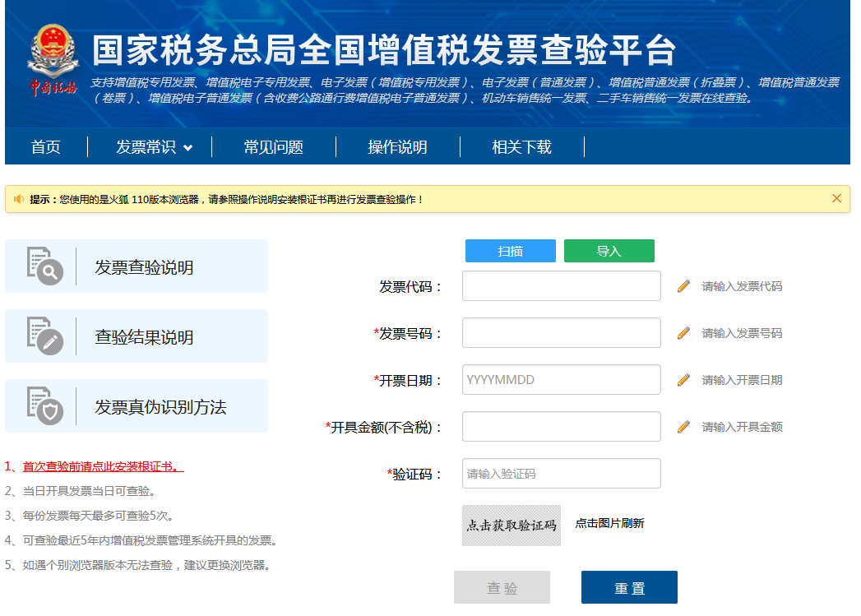Click the 点击获取验证码 captcha image
Screen dimensions: 861x616
tap(512, 526)
